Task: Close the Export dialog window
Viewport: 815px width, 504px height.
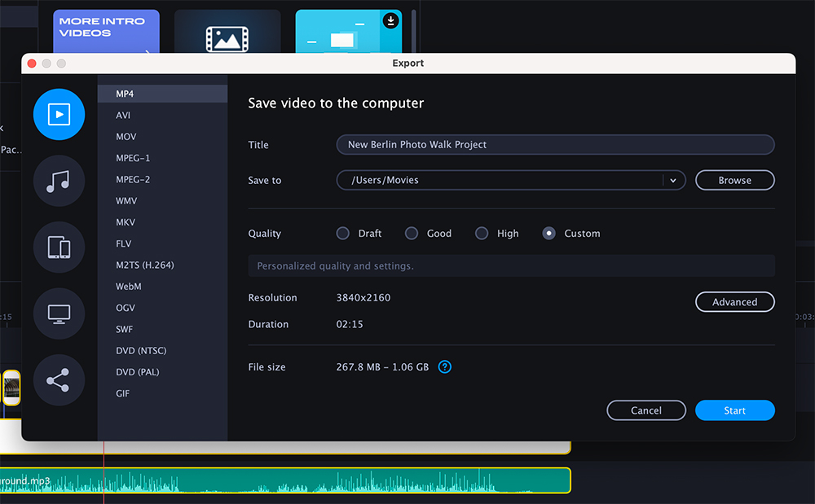Action: [32, 64]
